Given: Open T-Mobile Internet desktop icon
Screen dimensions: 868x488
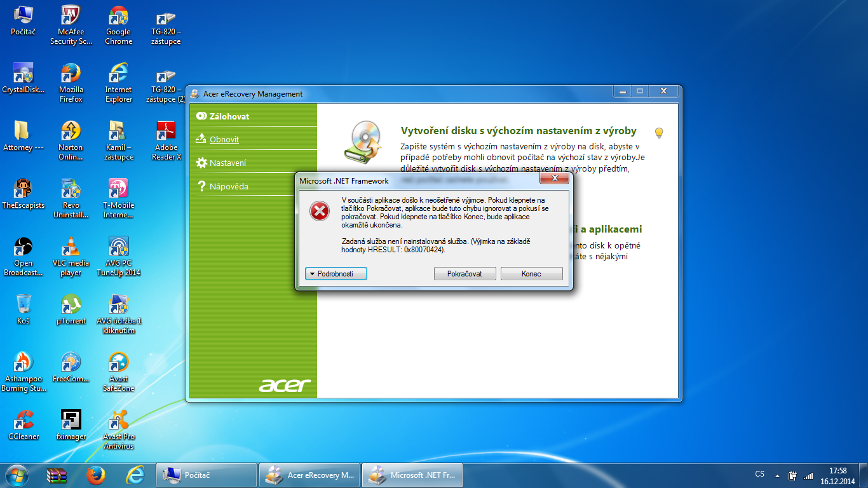Looking at the screenshot, I should pos(118,199).
